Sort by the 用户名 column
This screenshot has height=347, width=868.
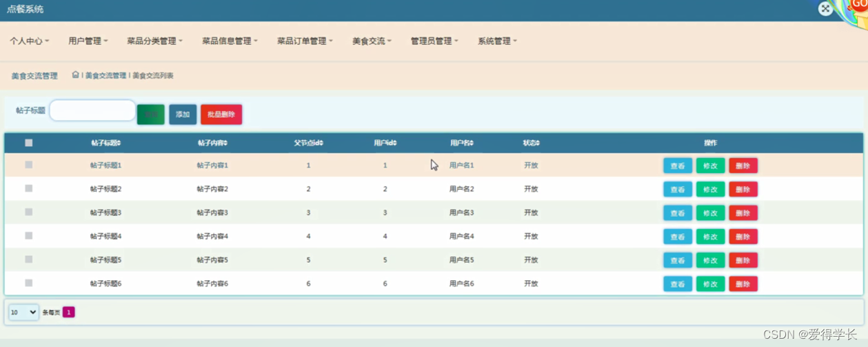(x=462, y=143)
